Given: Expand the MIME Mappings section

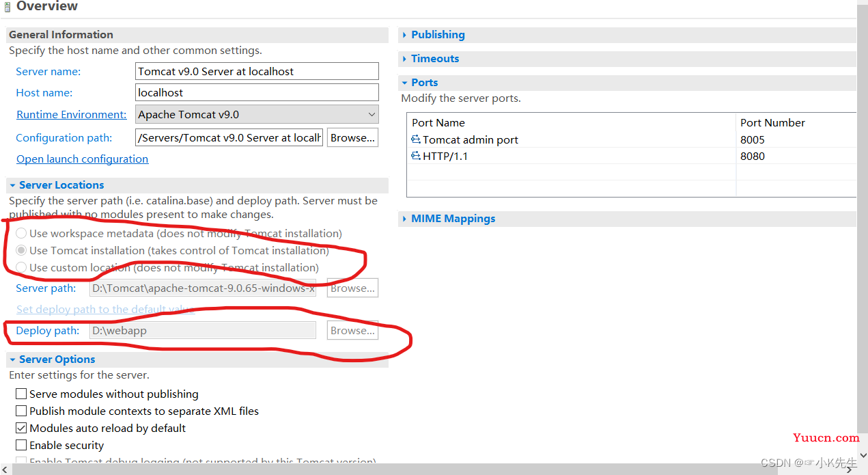Looking at the screenshot, I should coord(404,219).
